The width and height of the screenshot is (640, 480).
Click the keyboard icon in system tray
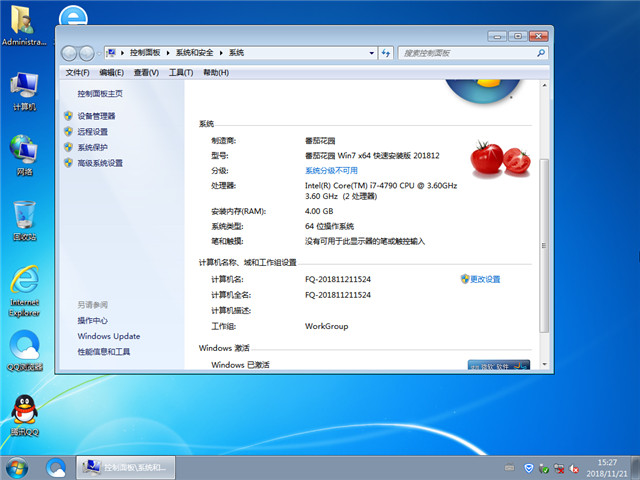click(x=509, y=468)
